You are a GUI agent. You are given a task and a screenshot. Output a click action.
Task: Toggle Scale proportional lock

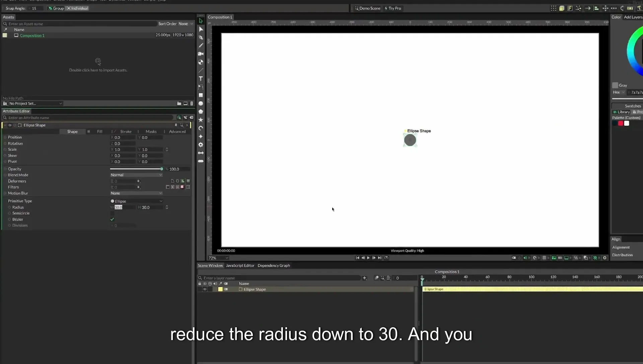point(167,150)
